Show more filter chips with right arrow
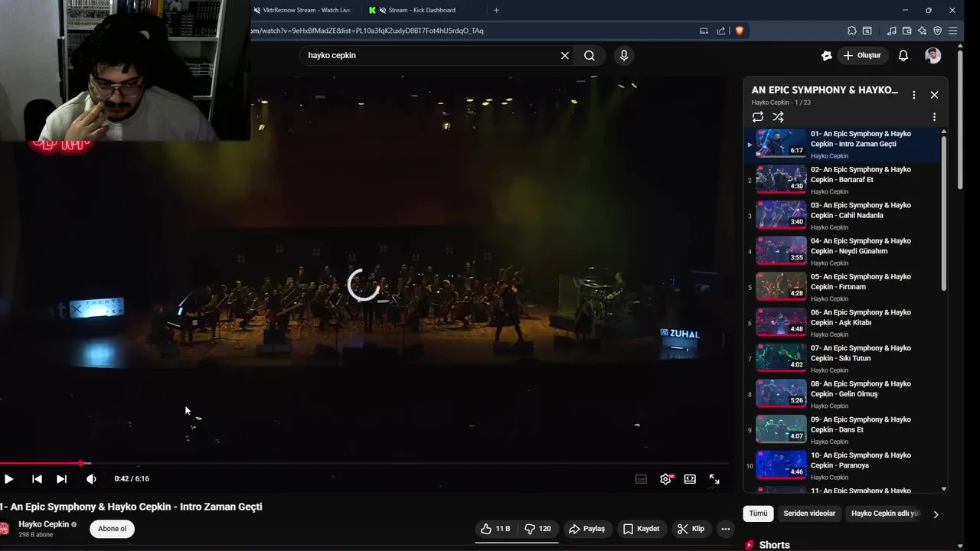Viewport: 980px width, 551px height. tap(936, 514)
